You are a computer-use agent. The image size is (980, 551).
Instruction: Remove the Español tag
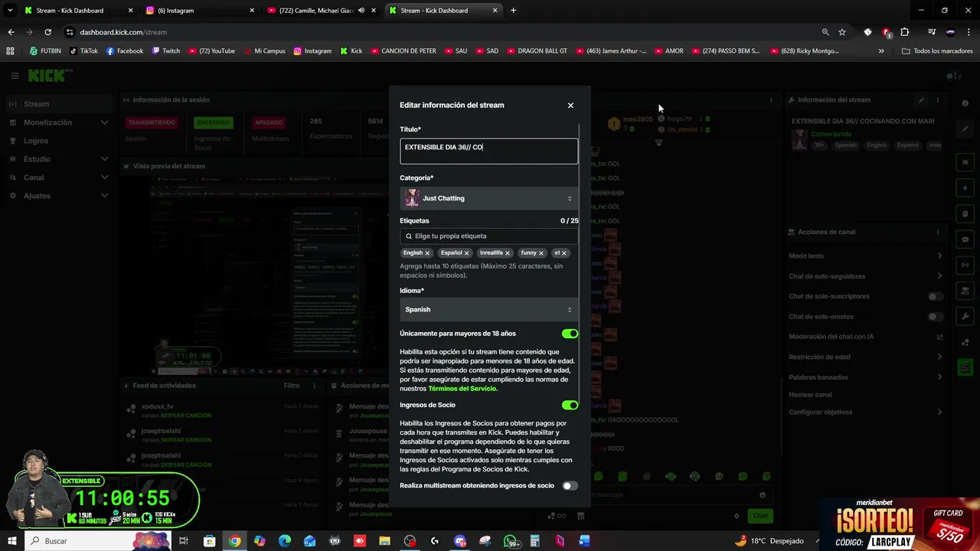466,253
